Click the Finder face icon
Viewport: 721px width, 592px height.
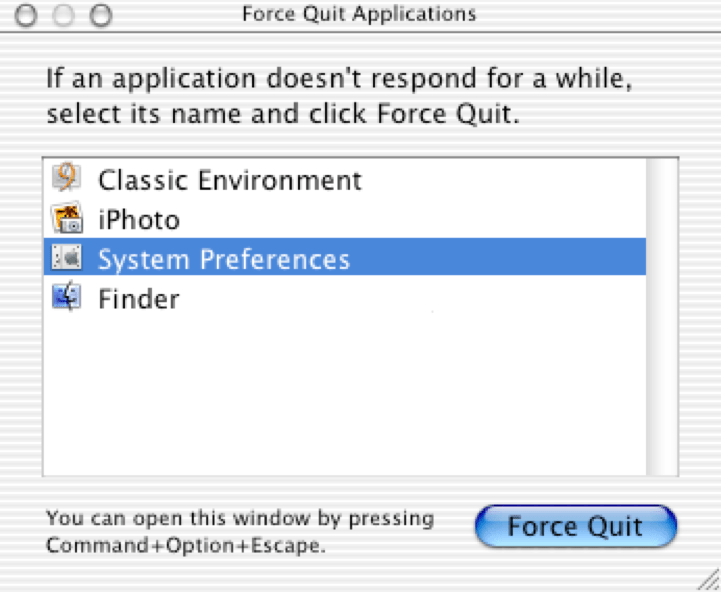pos(66,298)
